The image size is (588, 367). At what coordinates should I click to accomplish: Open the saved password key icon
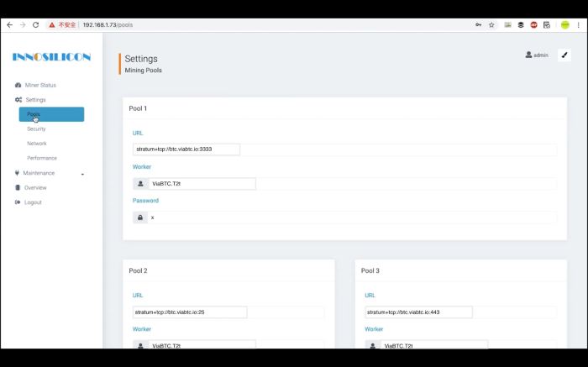478,24
